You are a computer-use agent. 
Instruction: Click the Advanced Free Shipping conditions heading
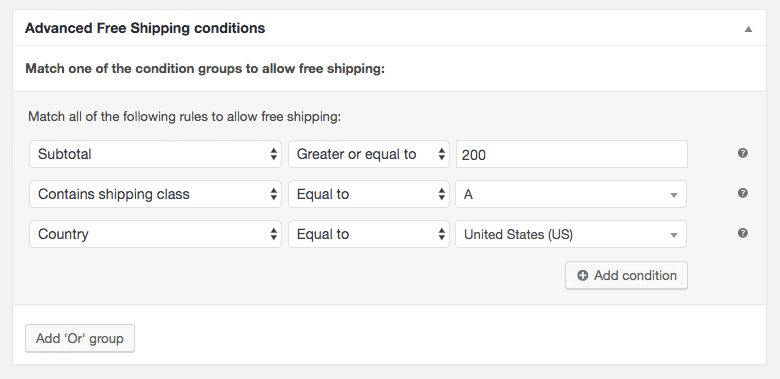click(x=145, y=28)
